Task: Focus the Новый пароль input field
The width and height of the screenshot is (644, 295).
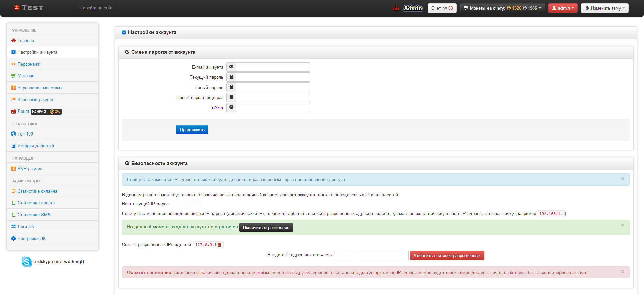Action: tap(272, 87)
